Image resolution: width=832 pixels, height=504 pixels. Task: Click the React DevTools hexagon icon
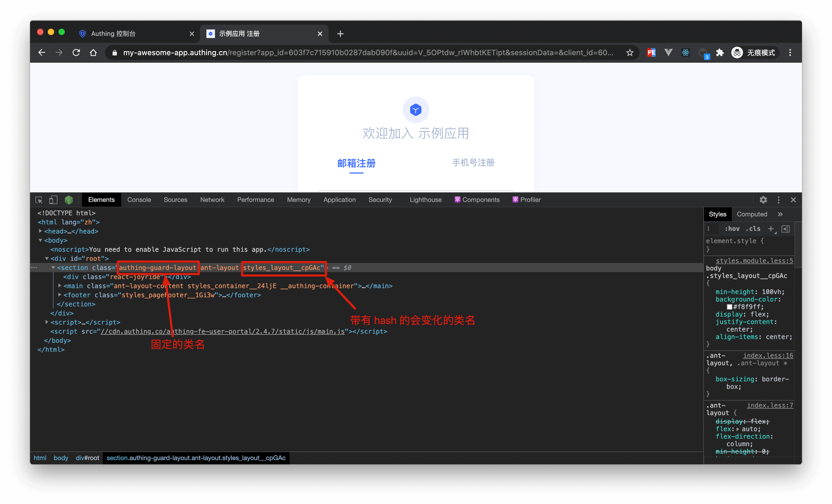click(69, 200)
